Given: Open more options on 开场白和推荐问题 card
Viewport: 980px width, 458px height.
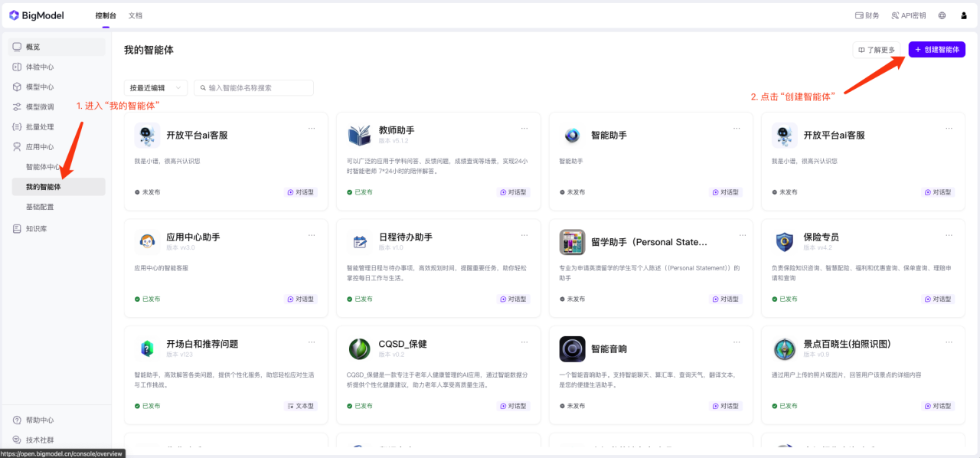Looking at the screenshot, I should [x=312, y=342].
